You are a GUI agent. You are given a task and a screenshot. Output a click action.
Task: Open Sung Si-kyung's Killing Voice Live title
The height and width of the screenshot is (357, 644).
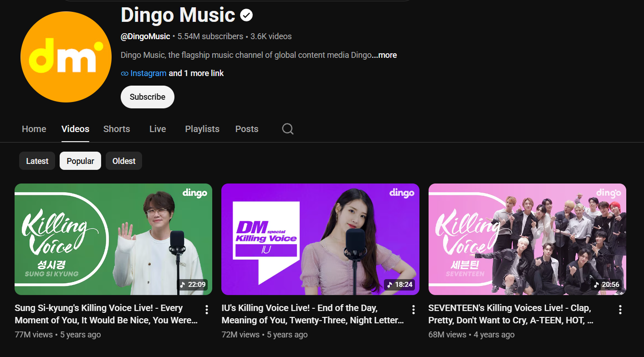tap(106, 314)
